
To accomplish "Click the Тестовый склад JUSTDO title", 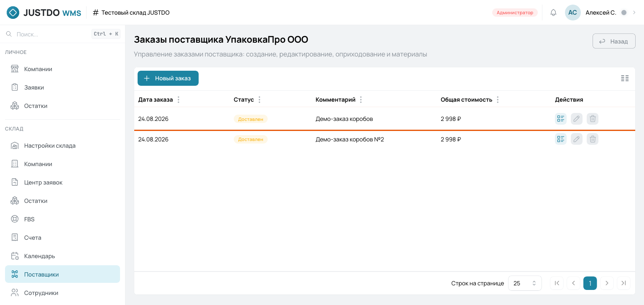I will tap(135, 13).
